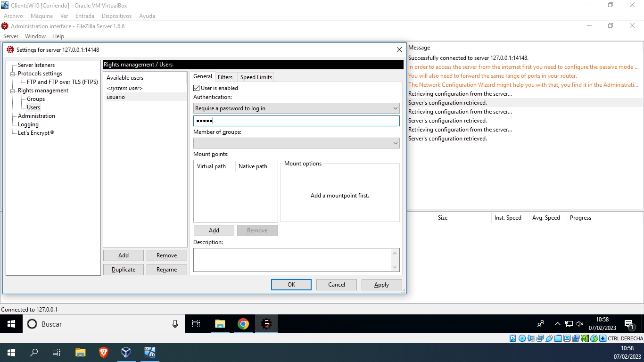Open File Explorer in the guest taskbar
Screen dimensions: 644x362
tap(220, 324)
